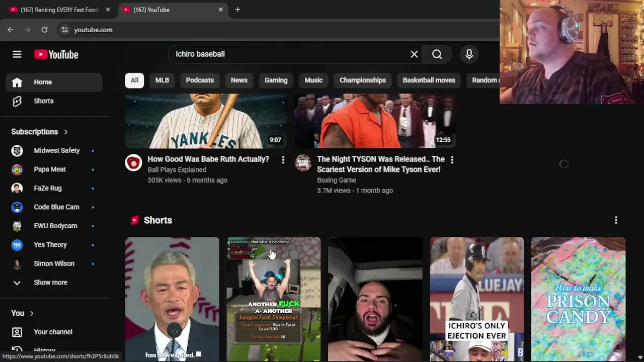Click '305K views - 6 months ago' text
The width and height of the screenshot is (644, 362).
187,180
